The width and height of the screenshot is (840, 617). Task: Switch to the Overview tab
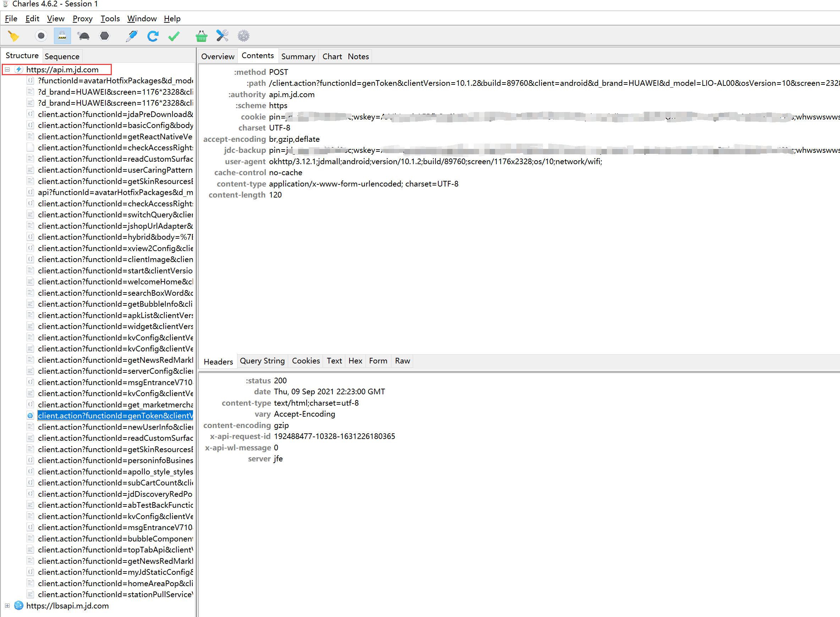[218, 56]
